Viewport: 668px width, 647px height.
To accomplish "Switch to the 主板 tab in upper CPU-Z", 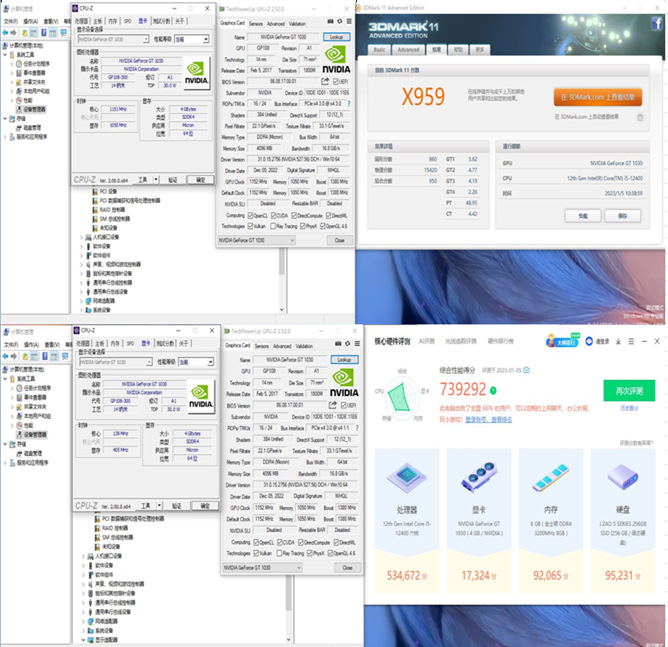I will pos(98,21).
